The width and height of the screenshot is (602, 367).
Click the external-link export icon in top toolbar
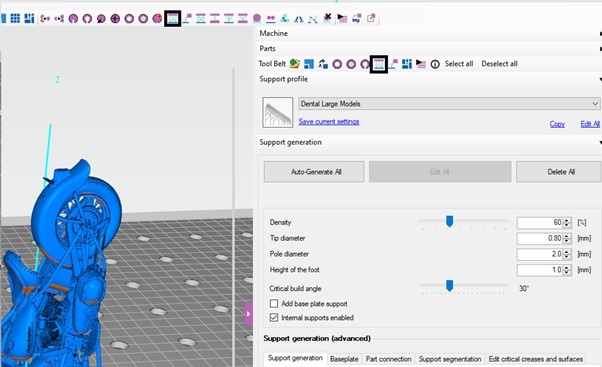tap(371, 18)
